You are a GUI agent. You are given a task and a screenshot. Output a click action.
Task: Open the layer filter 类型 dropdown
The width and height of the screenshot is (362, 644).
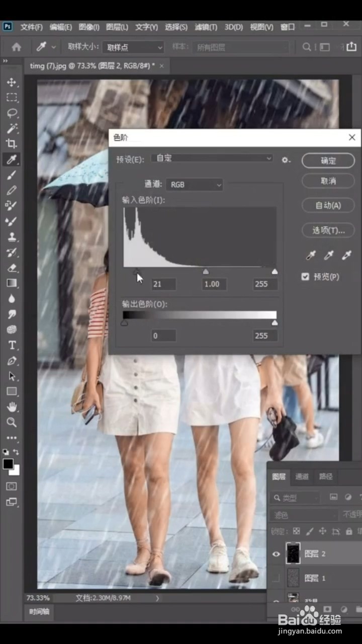296,498
